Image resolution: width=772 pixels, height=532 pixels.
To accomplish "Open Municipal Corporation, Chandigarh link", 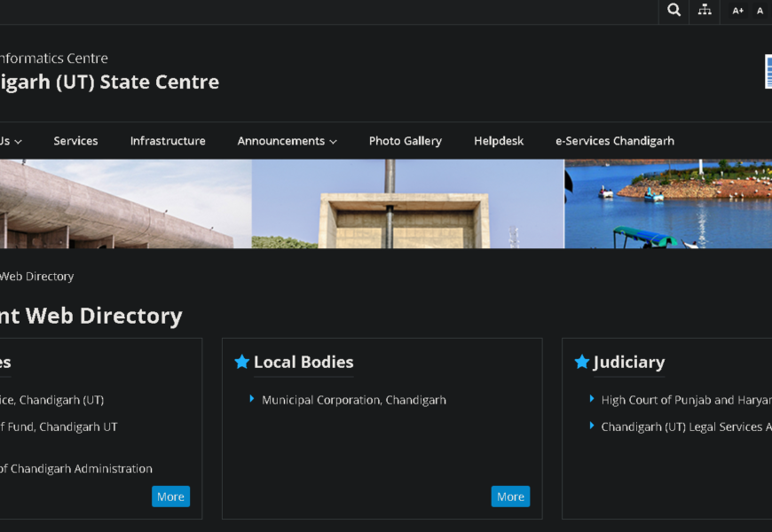I will (353, 400).
